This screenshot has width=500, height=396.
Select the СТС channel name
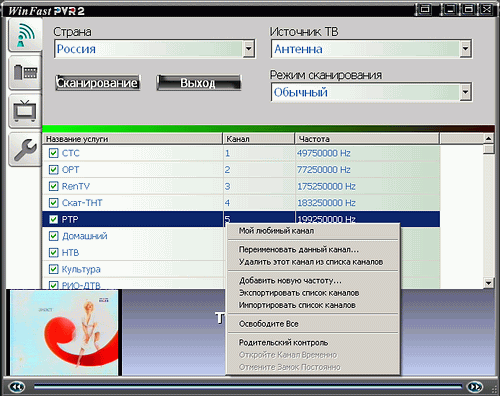(x=71, y=153)
